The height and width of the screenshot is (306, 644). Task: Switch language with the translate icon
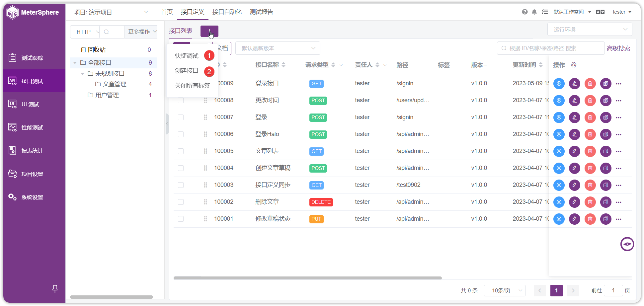point(600,12)
